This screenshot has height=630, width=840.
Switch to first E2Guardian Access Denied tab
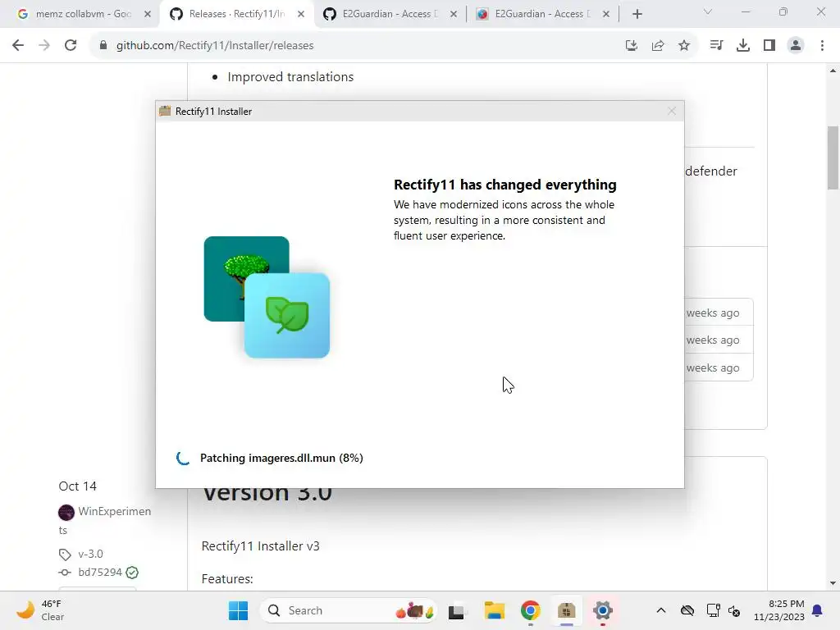click(390, 14)
